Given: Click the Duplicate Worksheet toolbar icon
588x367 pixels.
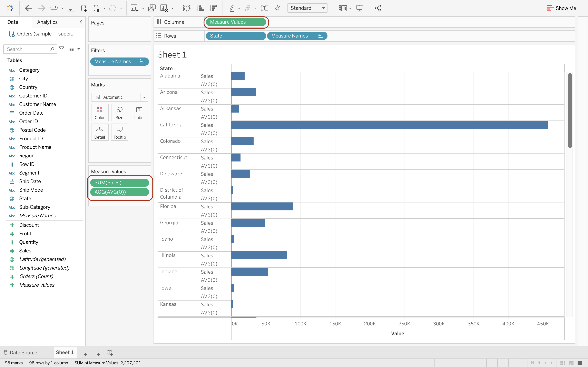Looking at the screenshot, I should [152, 8].
